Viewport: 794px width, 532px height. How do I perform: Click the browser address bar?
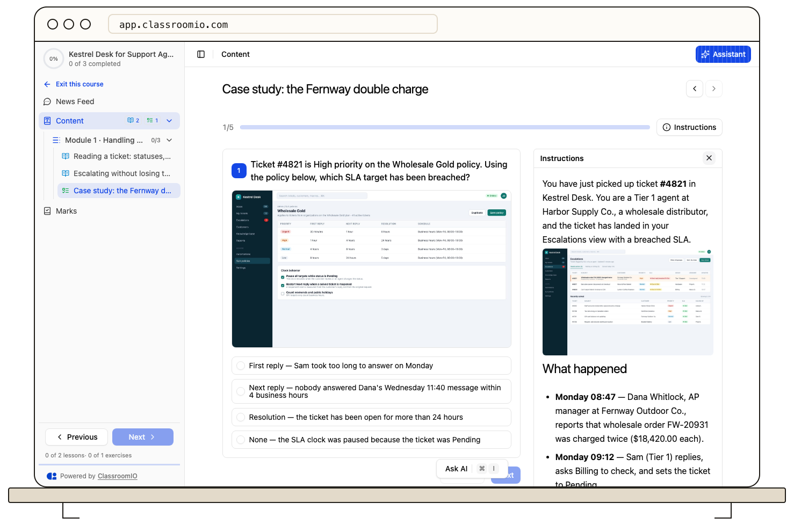273,24
